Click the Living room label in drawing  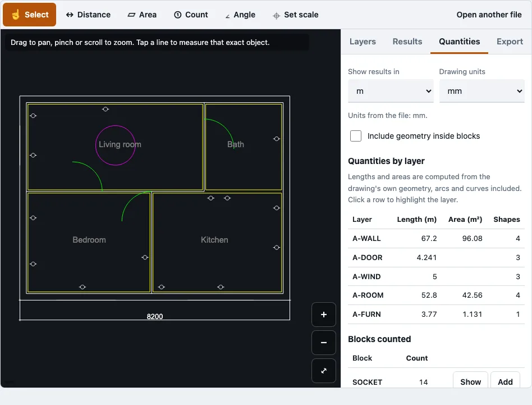(120, 144)
